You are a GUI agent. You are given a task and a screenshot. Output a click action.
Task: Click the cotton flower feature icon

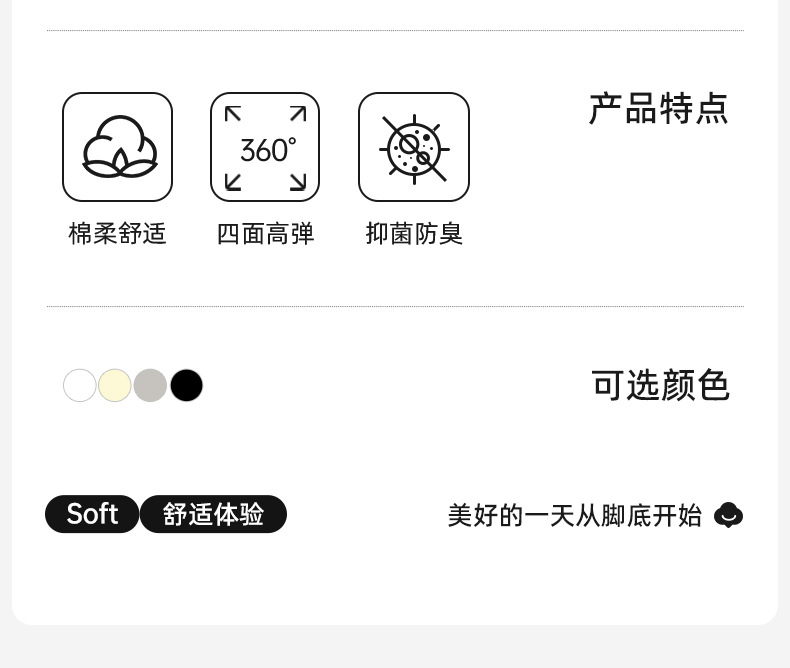[x=117, y=147]
